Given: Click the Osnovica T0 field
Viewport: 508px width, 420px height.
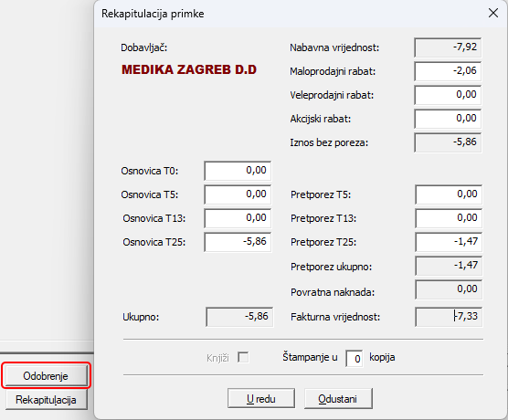Looking at the screenshot, I should coord(238,171).
